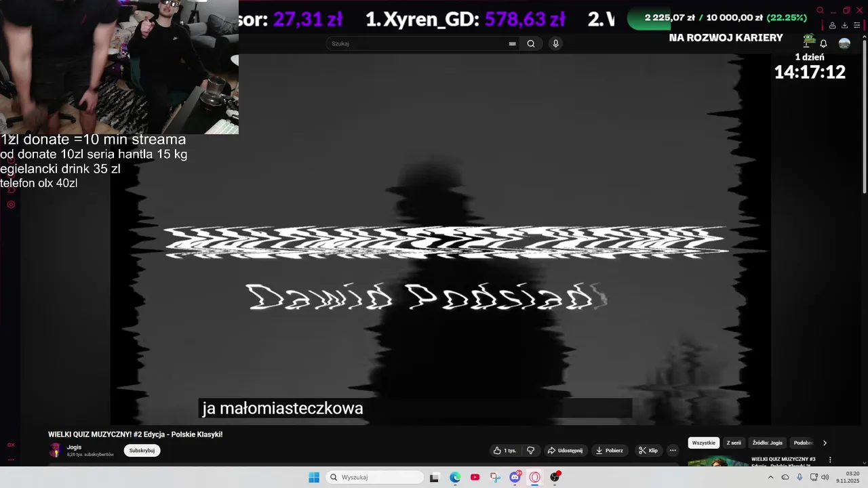The height and width of the screenshot is (488, 868).
Task: Like the video with thumbs up
Action: pos(505,450)
